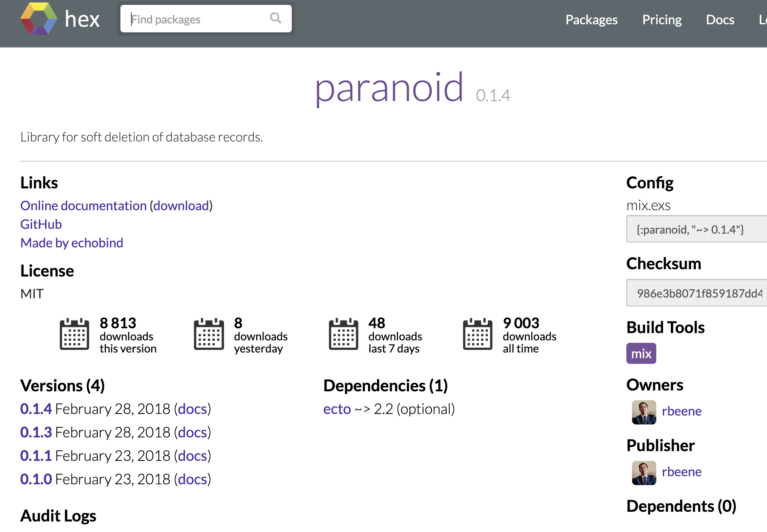Open rbeene owner profile link
The width and height of the screenshot is (767, 532).
tap(682, 411)
